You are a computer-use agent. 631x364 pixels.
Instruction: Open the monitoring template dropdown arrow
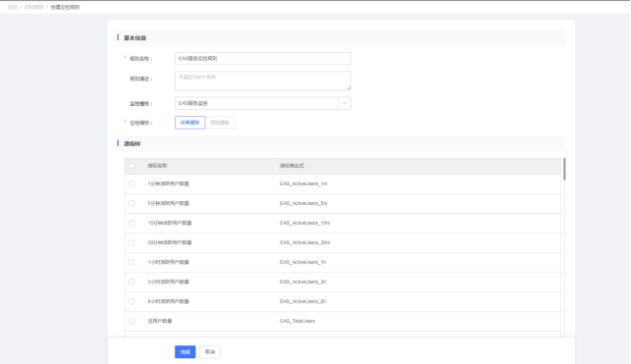(344, 103)
